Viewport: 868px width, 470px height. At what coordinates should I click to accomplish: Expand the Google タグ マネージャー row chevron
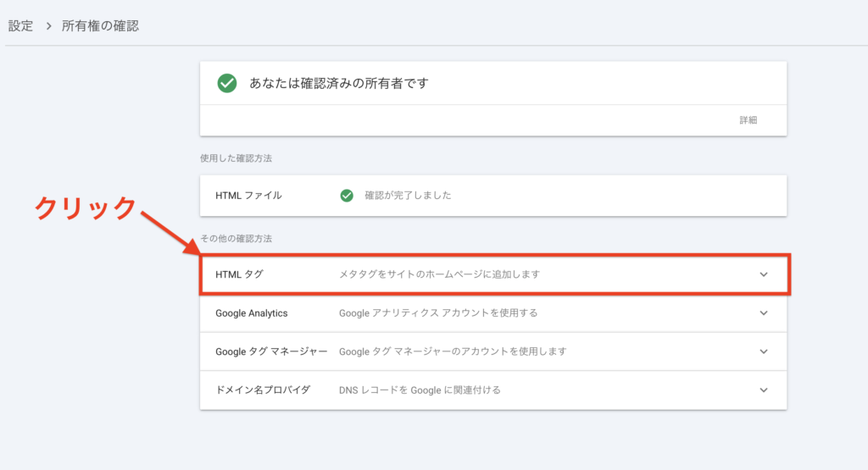coord(764,351)
